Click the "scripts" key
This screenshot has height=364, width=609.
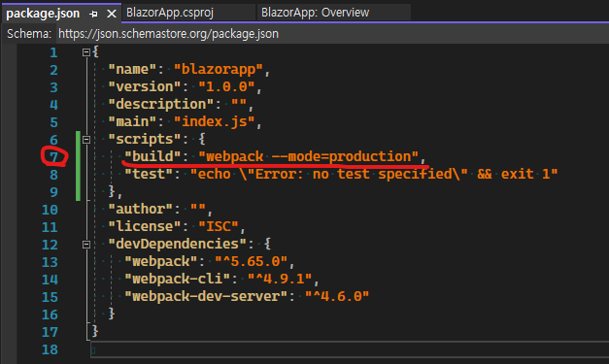point(145,140)
